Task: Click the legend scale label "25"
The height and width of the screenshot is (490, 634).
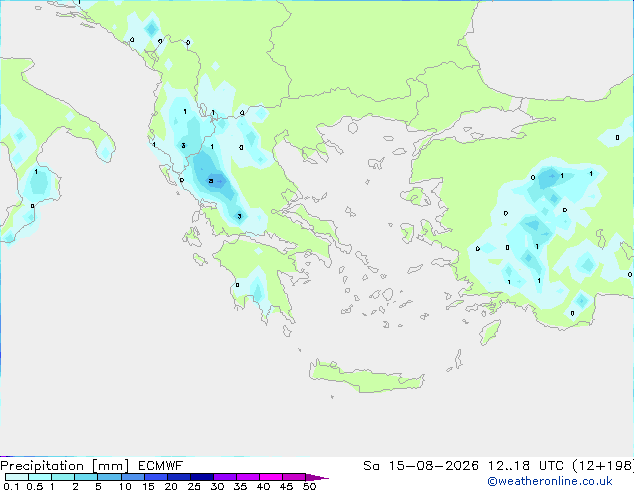Action: [x=194, y=486]
